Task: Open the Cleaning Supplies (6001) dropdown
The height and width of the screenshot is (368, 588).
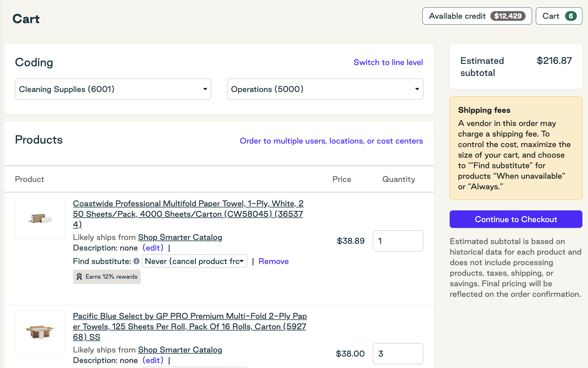Action: (x=113, y=89)
